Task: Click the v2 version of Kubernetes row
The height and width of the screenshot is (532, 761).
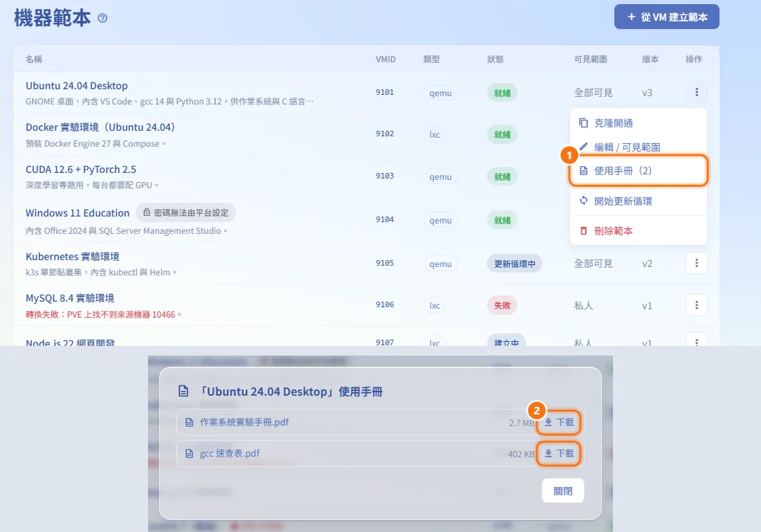Action: tap(647, 264)
